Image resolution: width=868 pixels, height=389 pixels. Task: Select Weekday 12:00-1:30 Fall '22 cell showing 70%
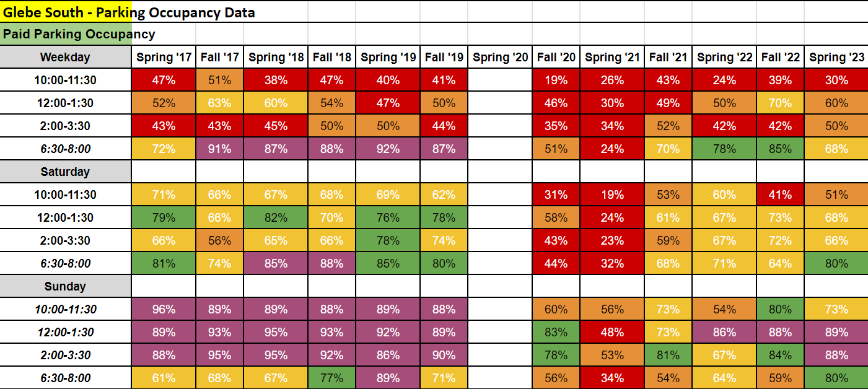coord(780,103)
